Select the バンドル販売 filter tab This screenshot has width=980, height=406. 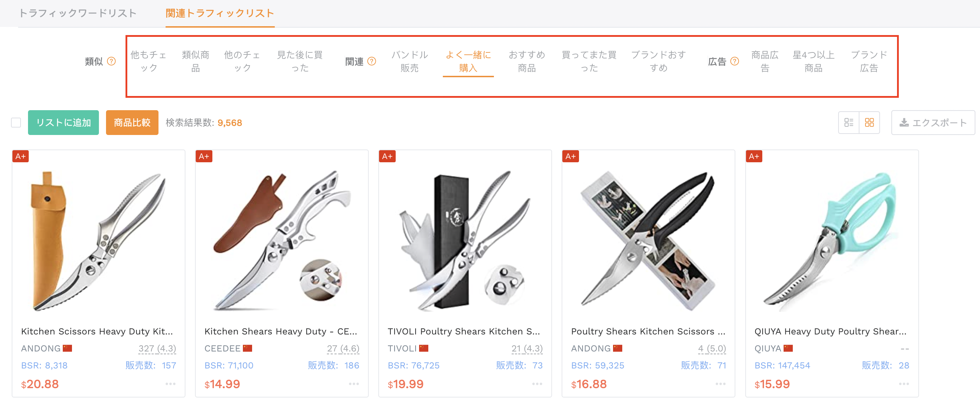(410, 61)
